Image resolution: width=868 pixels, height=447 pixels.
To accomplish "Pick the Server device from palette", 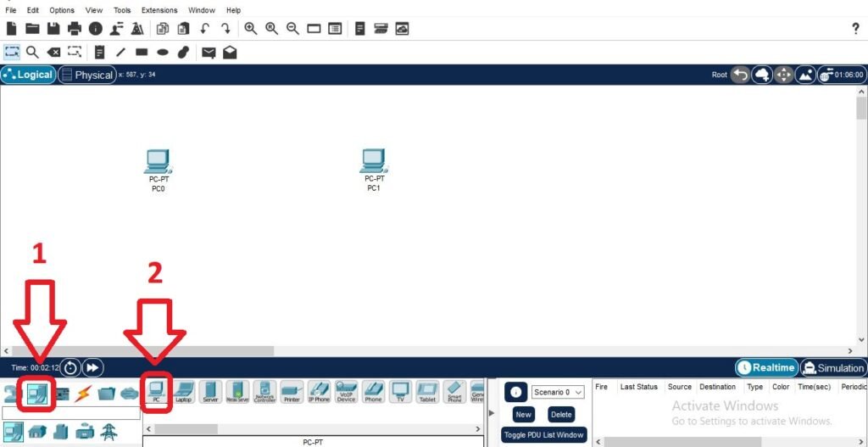I will 210,391.
